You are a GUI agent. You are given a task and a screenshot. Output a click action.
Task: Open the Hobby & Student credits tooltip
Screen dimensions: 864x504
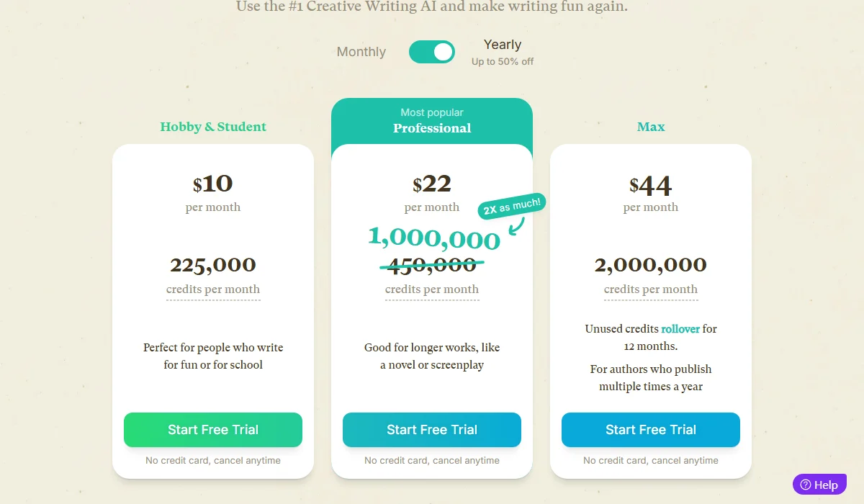(x=213, y=289)
